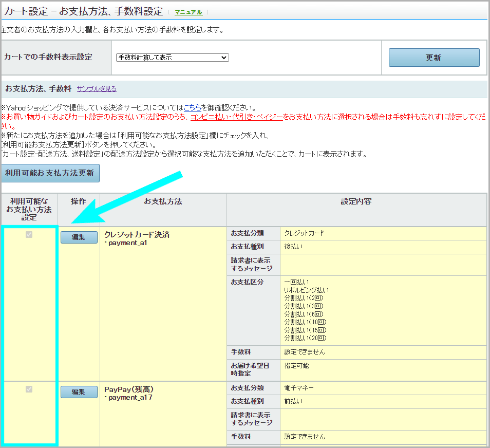Toggle the checkbox for クレジットカード決済
490x448 pixels.
(29, 234)
